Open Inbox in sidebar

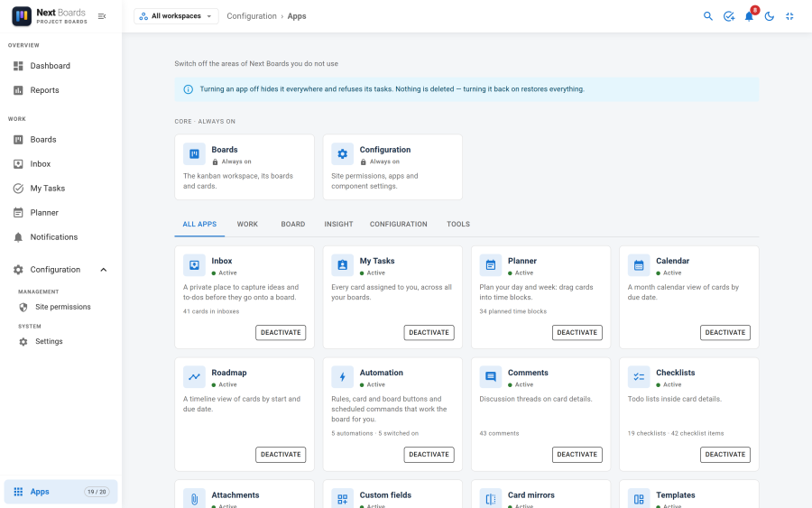coord(60,164)
